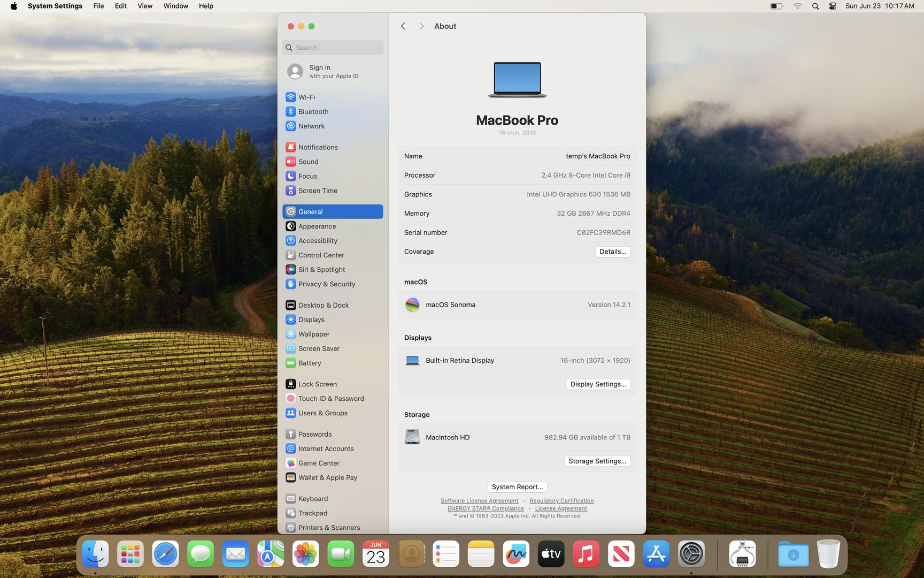Select Trackpad in sidebar
This screenshot has height=578, width=924.
[333, 513]
